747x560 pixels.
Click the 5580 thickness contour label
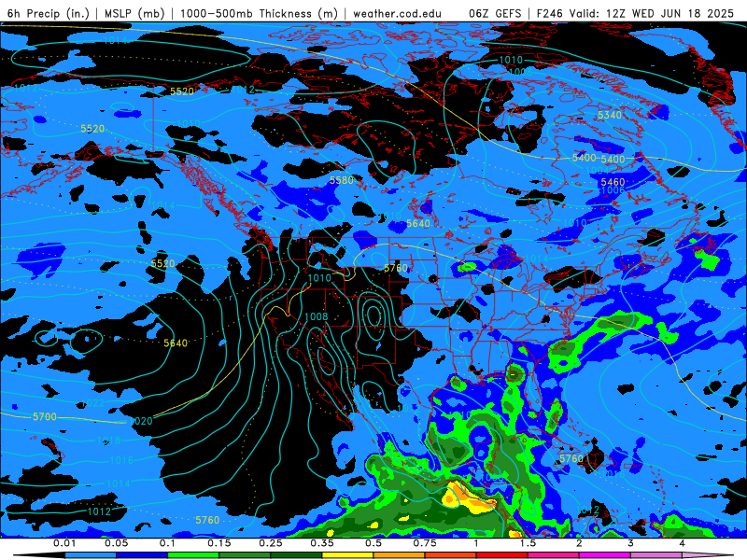click(342, 180)
